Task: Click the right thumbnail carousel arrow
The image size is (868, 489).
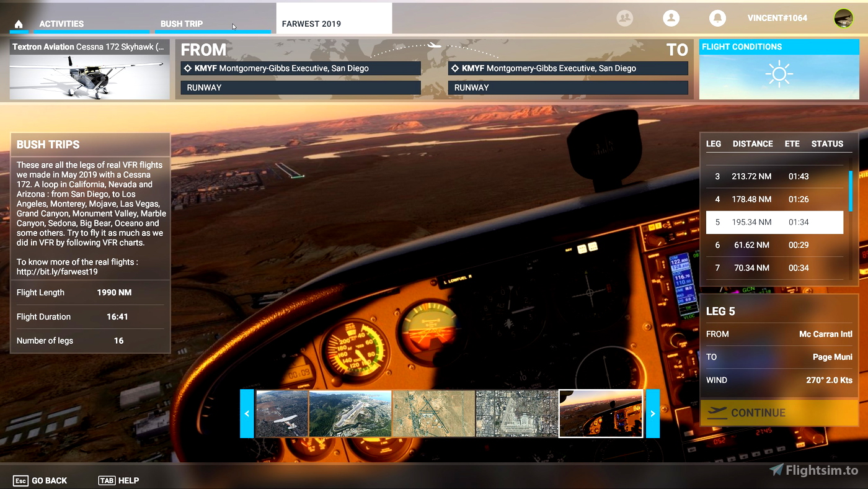Action: click(x=652, y=413)
